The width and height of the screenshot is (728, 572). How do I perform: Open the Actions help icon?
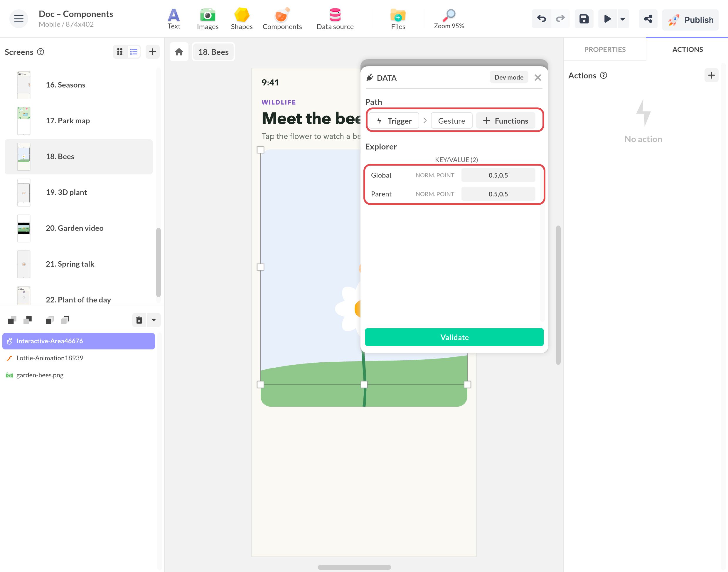(604, 75)
